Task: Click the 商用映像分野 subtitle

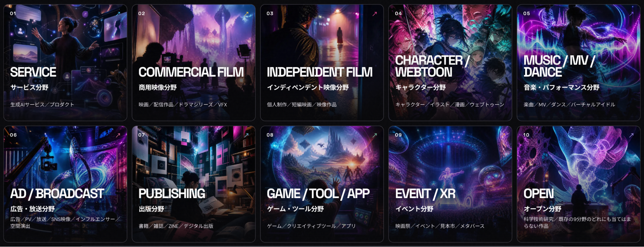Action: coord(158,87)
